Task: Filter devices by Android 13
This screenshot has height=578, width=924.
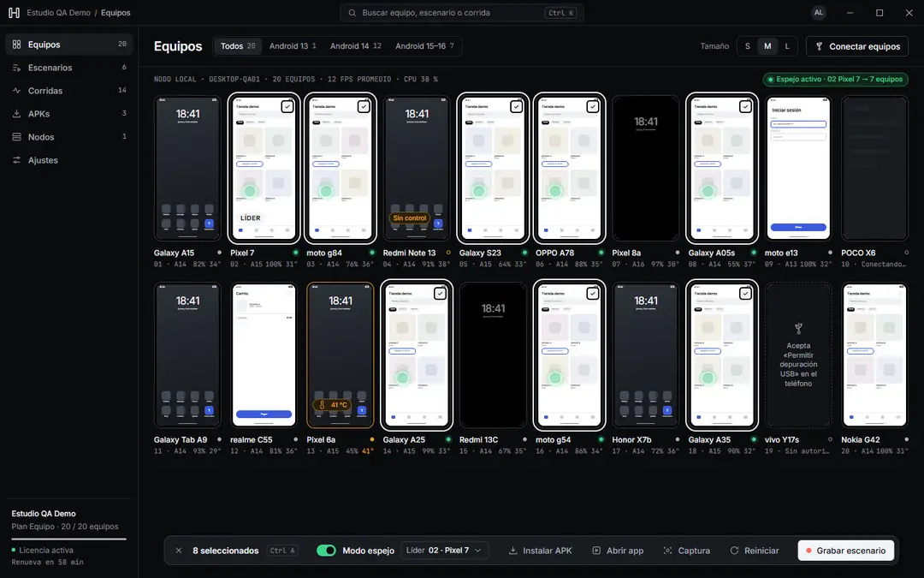Action: click(x=293, y=46)
